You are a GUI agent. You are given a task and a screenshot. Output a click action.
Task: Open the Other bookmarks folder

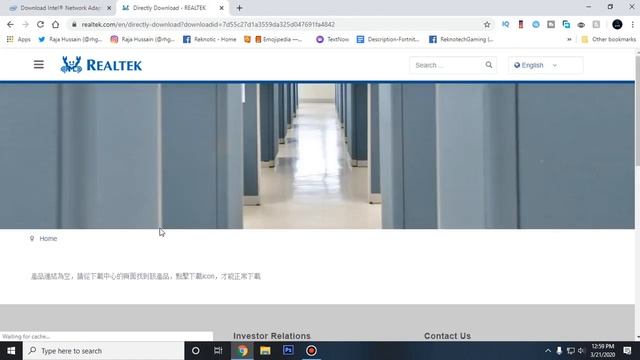tap(609, 39)
